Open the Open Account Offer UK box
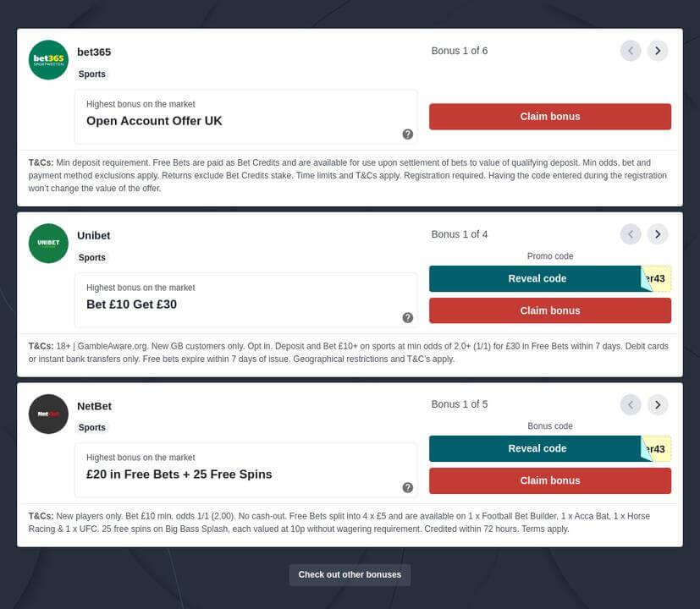 (x=245, y=117)
